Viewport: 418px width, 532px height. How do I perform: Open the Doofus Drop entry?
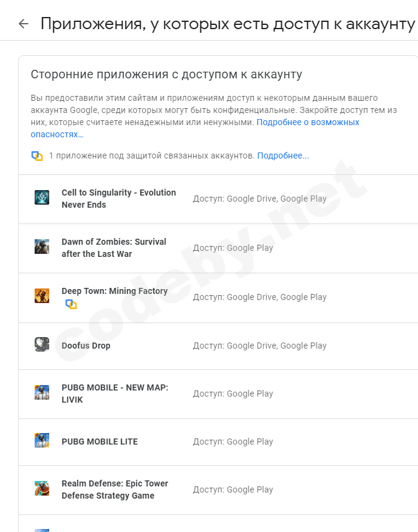point(86,346)
